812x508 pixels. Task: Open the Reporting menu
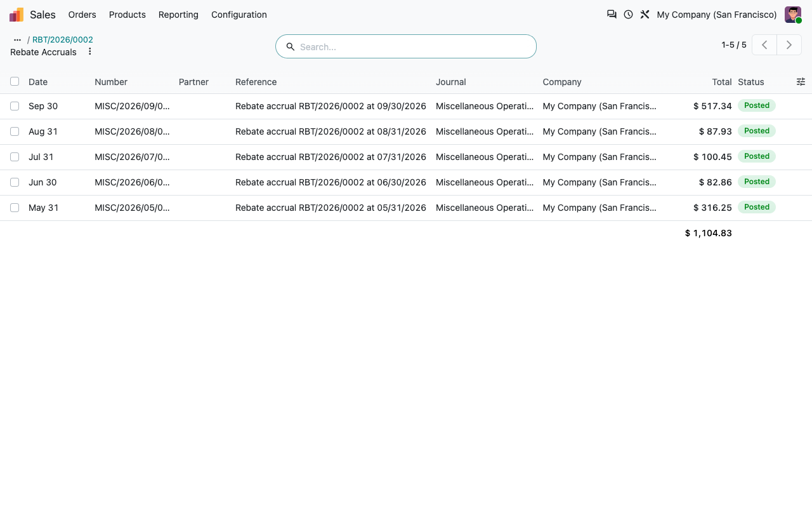178,15
